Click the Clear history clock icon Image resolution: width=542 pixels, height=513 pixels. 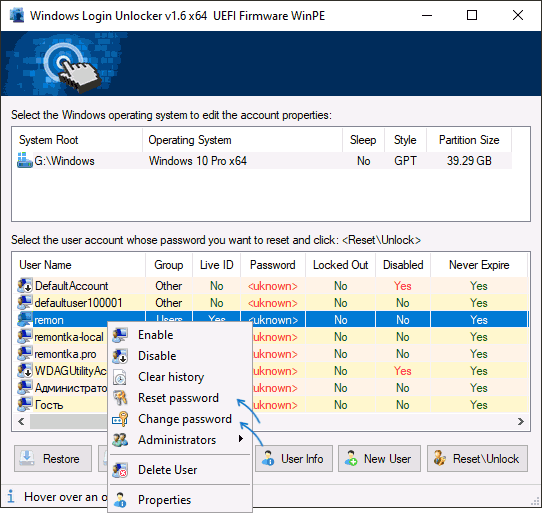[120, 377]
